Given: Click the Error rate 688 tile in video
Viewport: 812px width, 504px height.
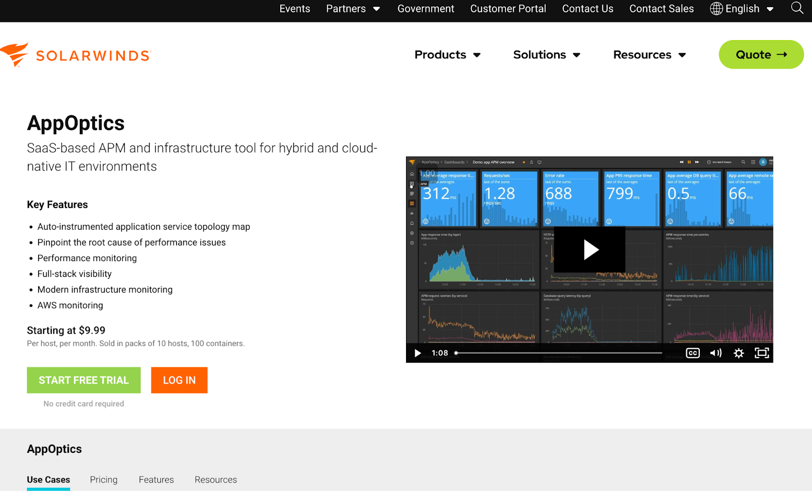Looking at the screenshot, I should (570, 199).
